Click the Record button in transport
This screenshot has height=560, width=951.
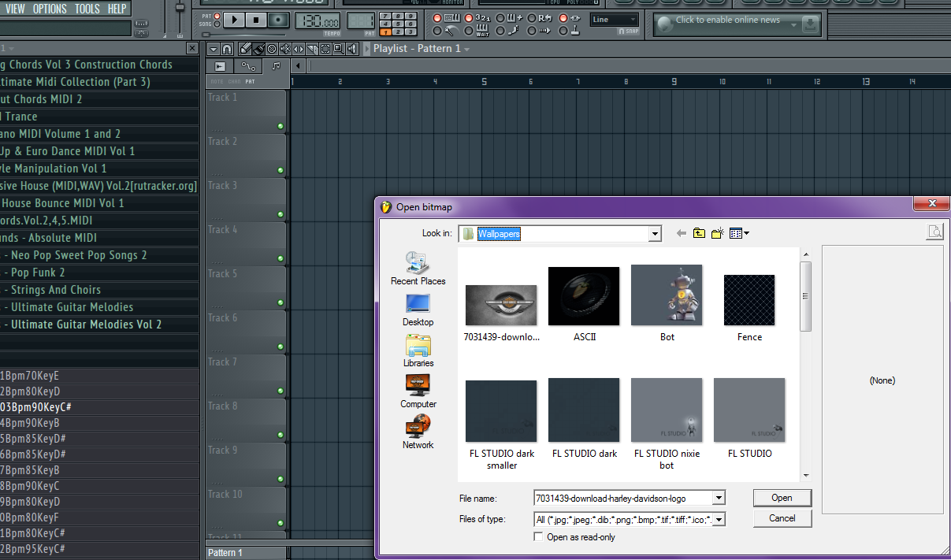click(x=278, y=20)
